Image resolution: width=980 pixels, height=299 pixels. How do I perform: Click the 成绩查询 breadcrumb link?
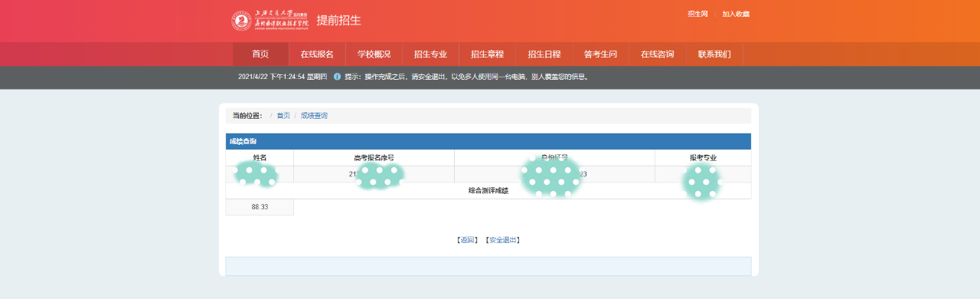click(x=314, y=116)
